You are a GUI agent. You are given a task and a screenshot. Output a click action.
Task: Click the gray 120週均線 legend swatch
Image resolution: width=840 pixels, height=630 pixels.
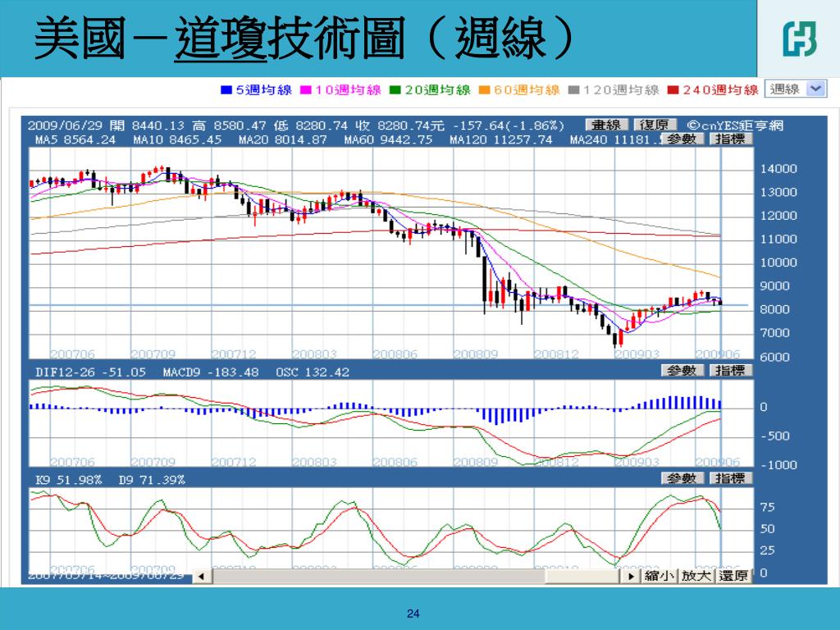pyautogui.click(x=573, y=90)
